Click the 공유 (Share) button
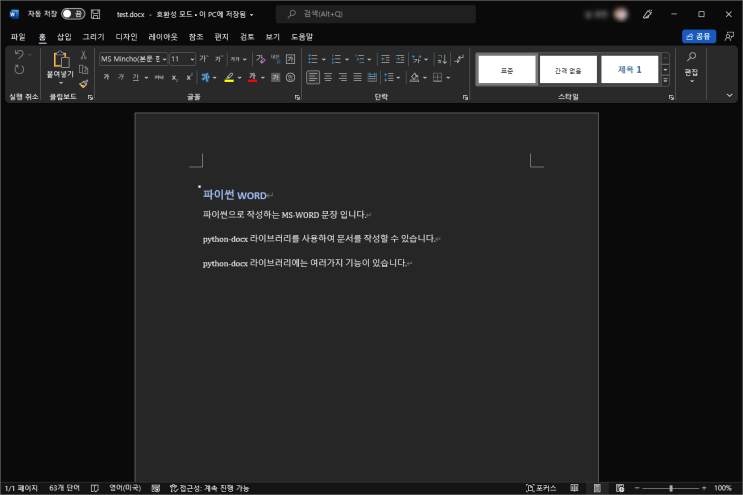The image size is (743, 495). click(x=699, y=36)
